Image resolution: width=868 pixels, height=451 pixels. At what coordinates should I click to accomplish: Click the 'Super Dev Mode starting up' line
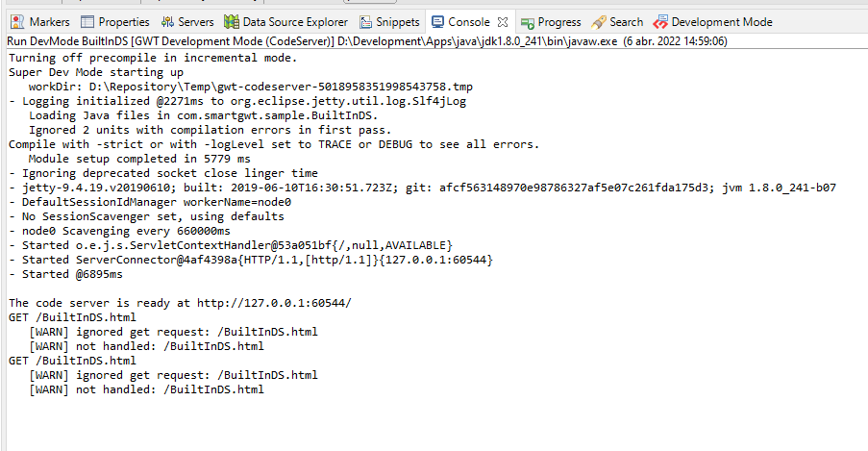pos(96,72)
